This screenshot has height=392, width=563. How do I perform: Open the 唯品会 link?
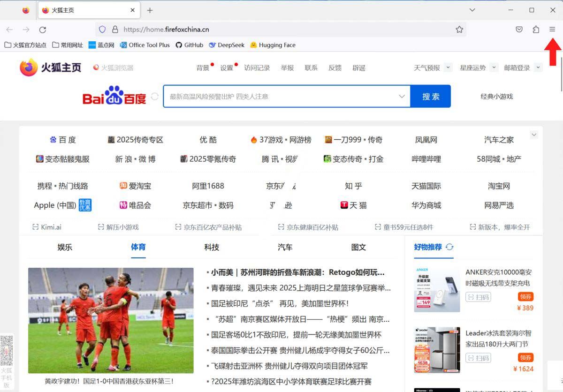click(x=135, y=205)
